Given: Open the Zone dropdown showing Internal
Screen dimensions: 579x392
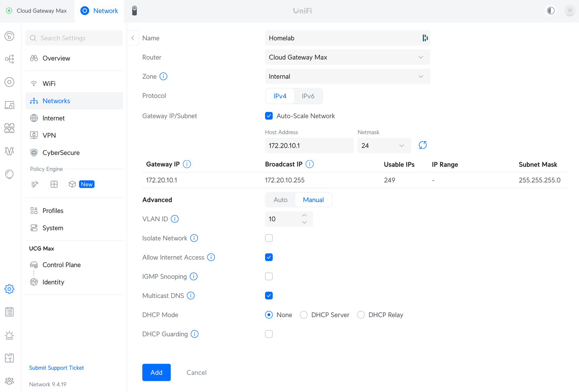Looking at the screenshot, I should pos(347,76).
